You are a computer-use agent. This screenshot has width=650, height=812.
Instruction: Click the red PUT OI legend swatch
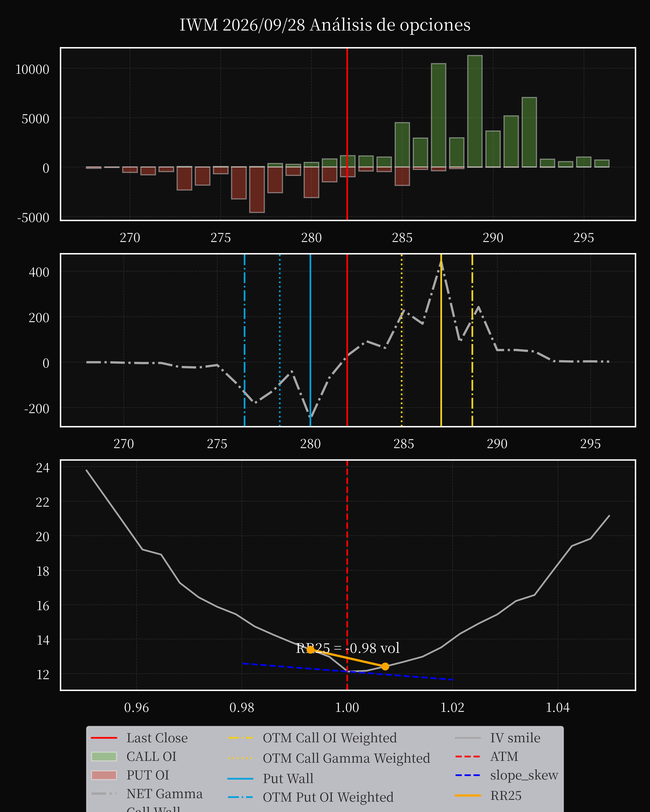pyautogui.click(x=104, y=775)
